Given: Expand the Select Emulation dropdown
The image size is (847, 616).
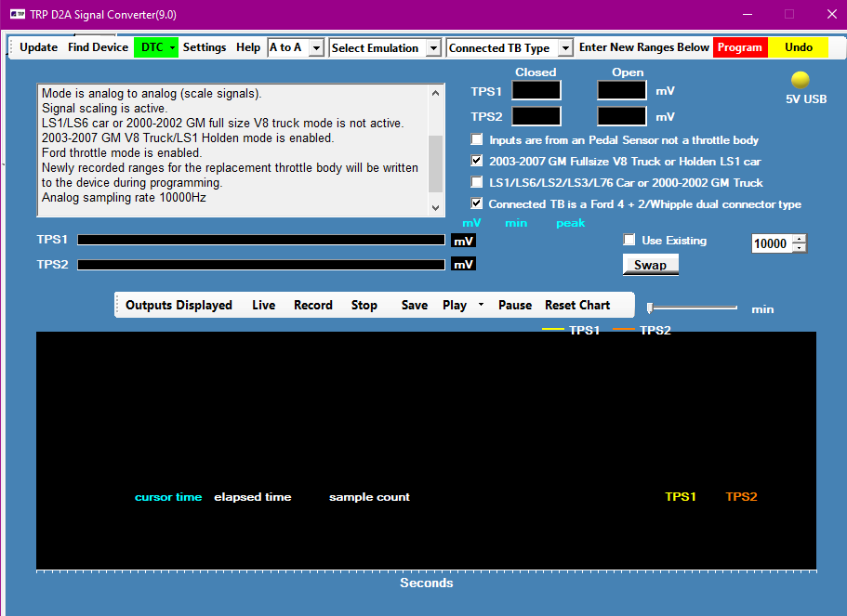Looking at the screenshot, I should pos(433,48).
